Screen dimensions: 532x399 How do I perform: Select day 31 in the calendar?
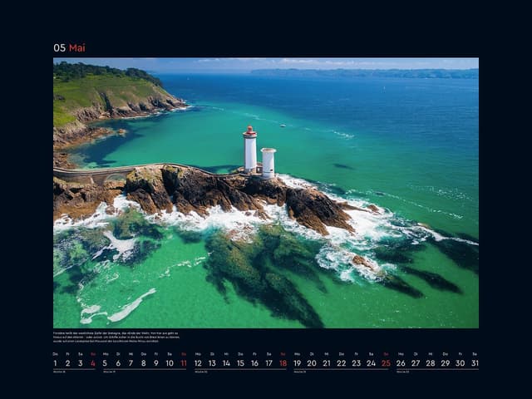tap(475, 363)
